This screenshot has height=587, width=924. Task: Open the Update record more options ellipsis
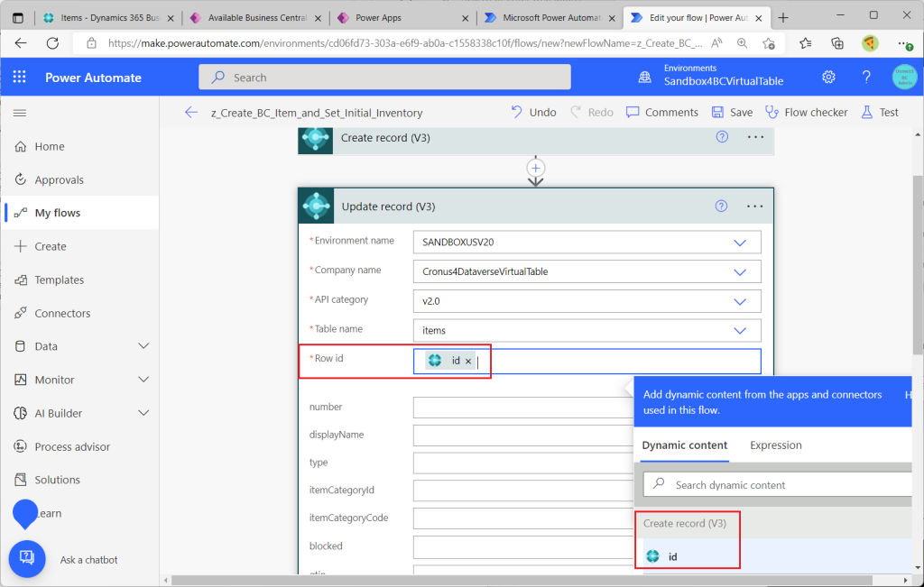coord(755,206)
